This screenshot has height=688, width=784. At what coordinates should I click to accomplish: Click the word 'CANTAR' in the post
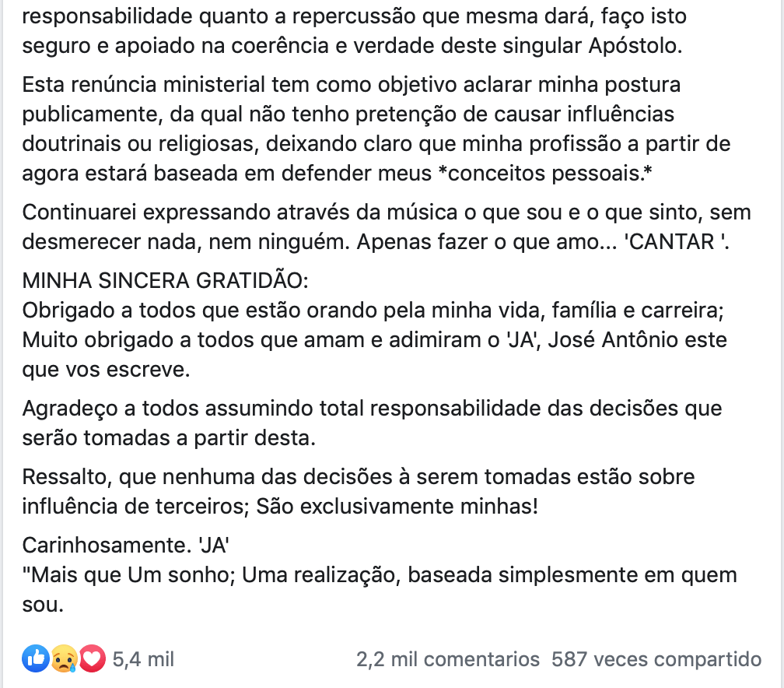(x=672, y=242)
